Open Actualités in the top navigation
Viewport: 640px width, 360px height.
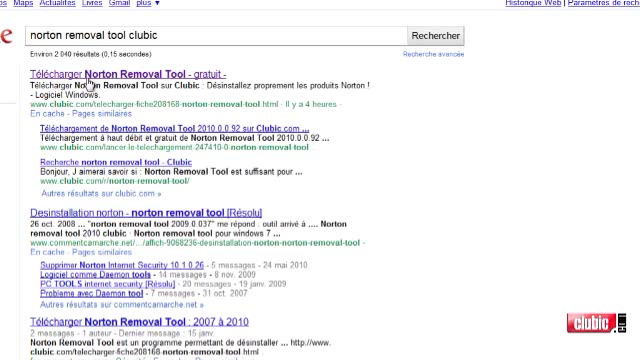(x=58, y=3)
